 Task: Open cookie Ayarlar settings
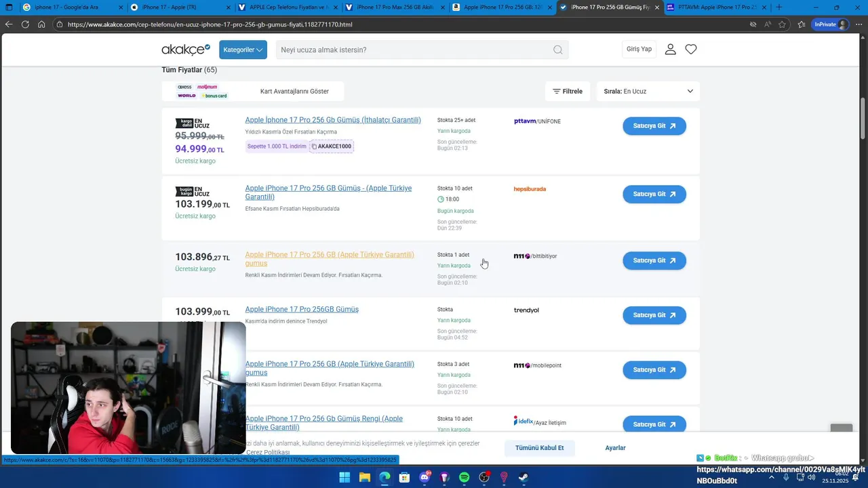coord(616,448)
